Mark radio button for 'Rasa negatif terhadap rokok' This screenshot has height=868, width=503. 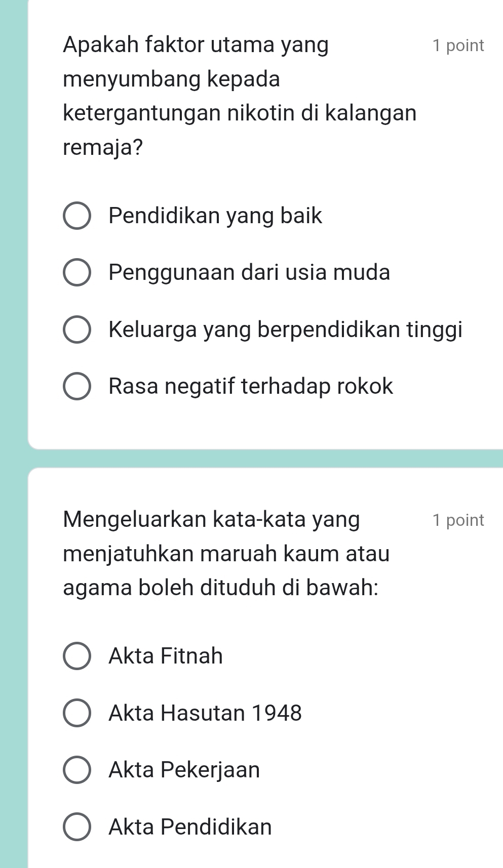point(77,387)
